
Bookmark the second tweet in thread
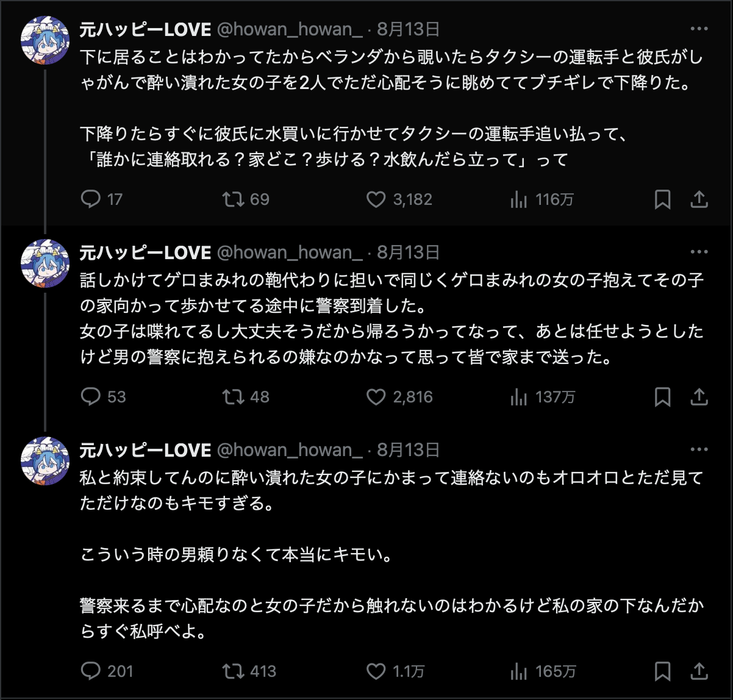[x=662, y=397]
